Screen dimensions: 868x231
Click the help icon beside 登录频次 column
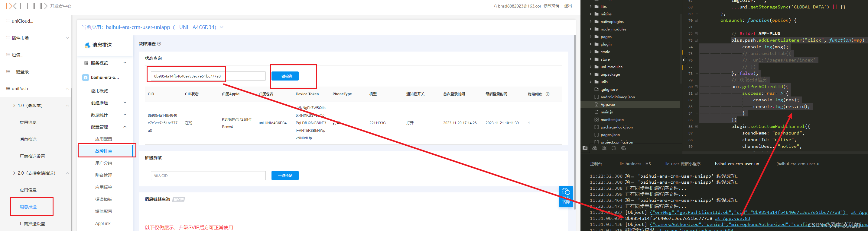coord(548,94)
